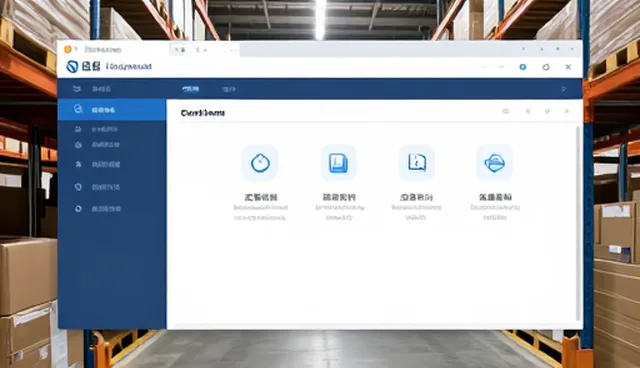Open the solid blue document icon tile
This screenshot has height=368, width=640.
(x=338, y=163)
